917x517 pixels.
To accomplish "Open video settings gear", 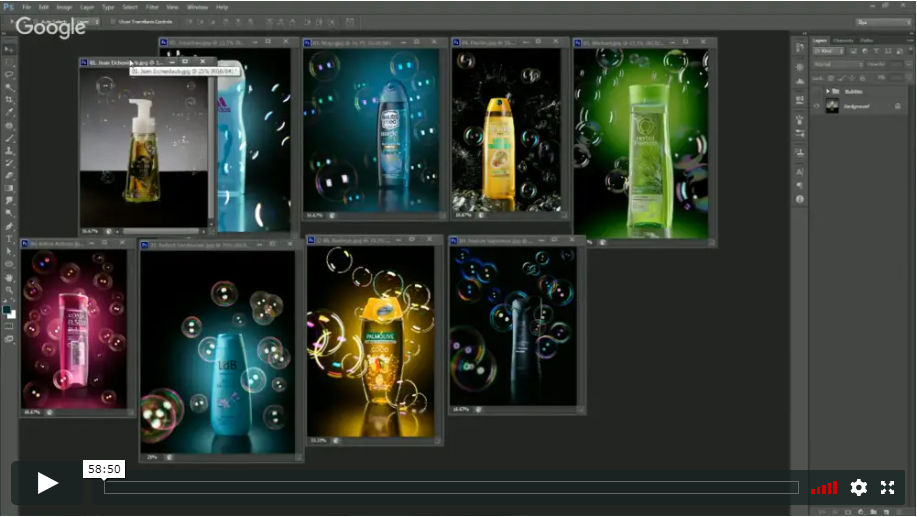I will pos(859,487).
